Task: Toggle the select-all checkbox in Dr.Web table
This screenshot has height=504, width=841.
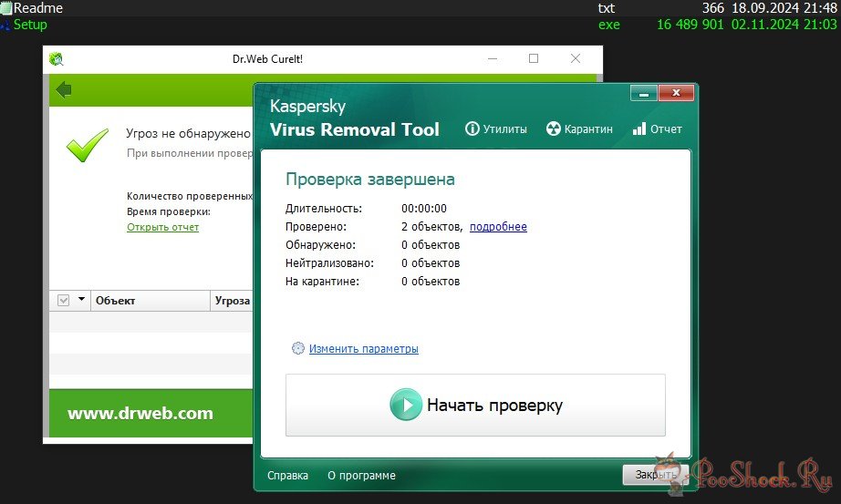Action: click(63, 300)
